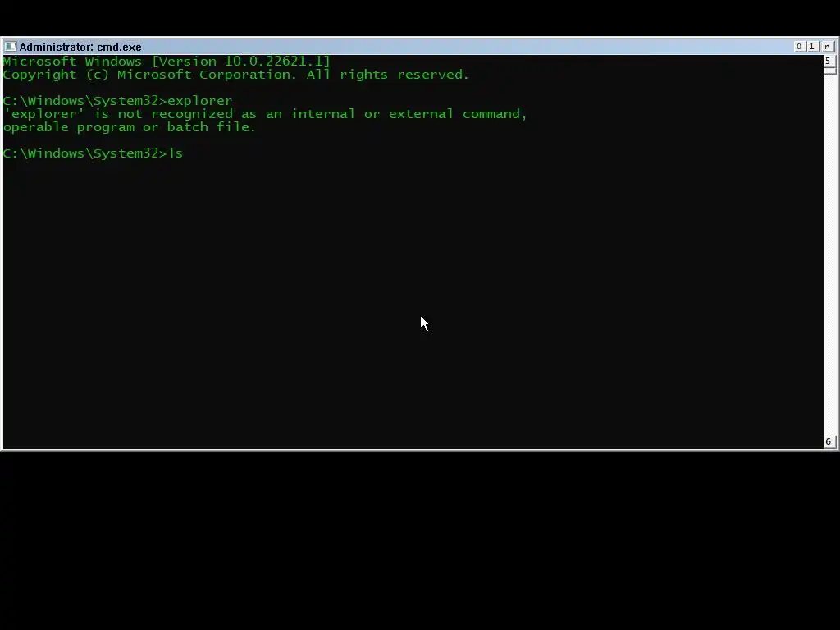This screenshot has width=840, height=630.
Task: Click the scrollbar up arrow
Action: pyautogui.click(x=830, y=61)
